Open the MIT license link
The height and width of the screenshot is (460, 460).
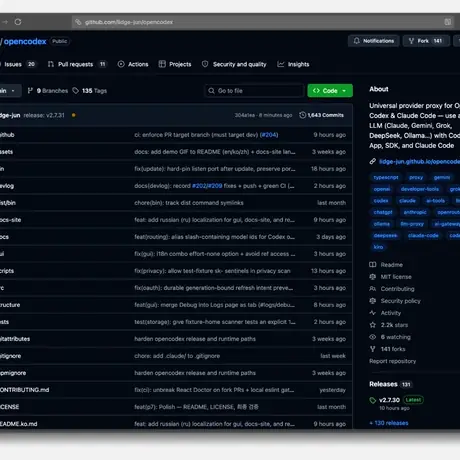pyautogui.click(x=396, y=277)
